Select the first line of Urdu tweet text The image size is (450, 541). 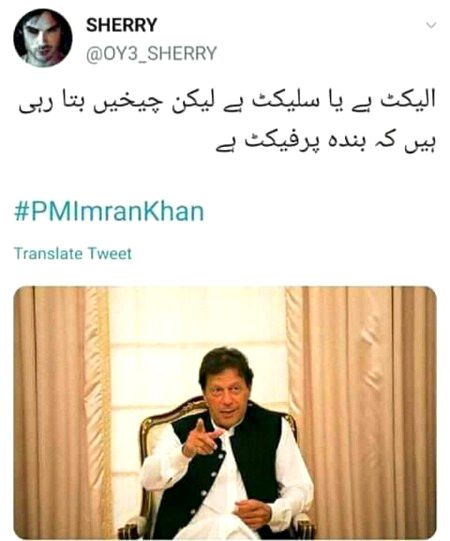[227, 102]
